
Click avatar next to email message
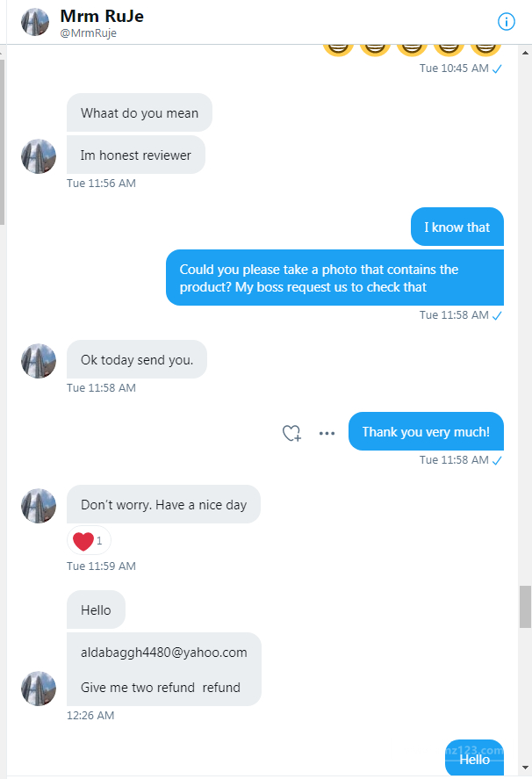[x=39, y=689]
